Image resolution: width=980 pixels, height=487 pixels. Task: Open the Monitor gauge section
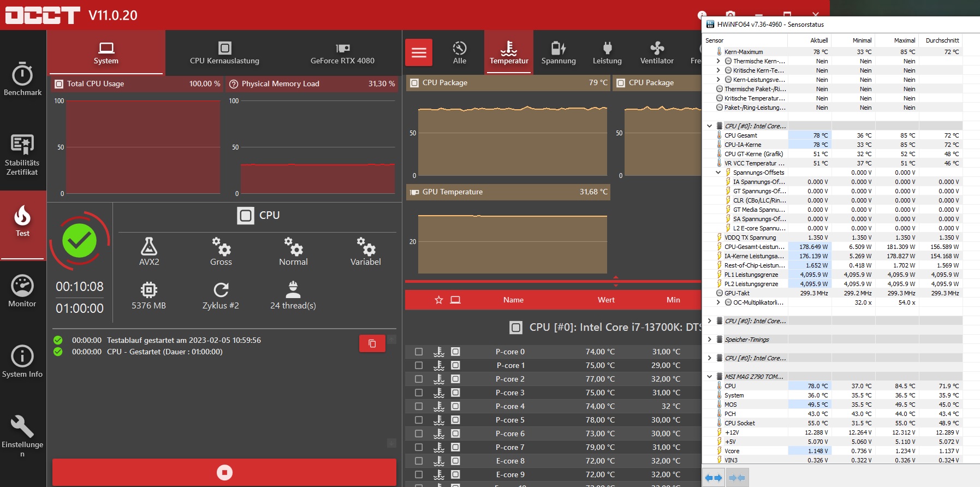coord(22,291)
